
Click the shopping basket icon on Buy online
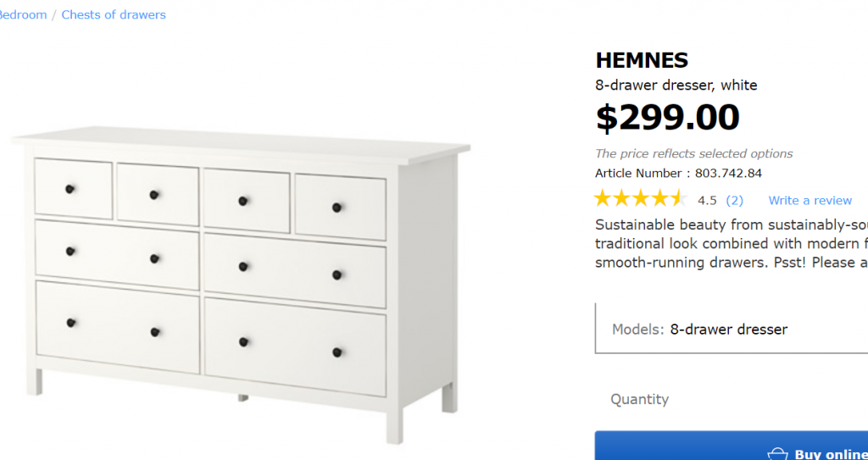point(777,454)
